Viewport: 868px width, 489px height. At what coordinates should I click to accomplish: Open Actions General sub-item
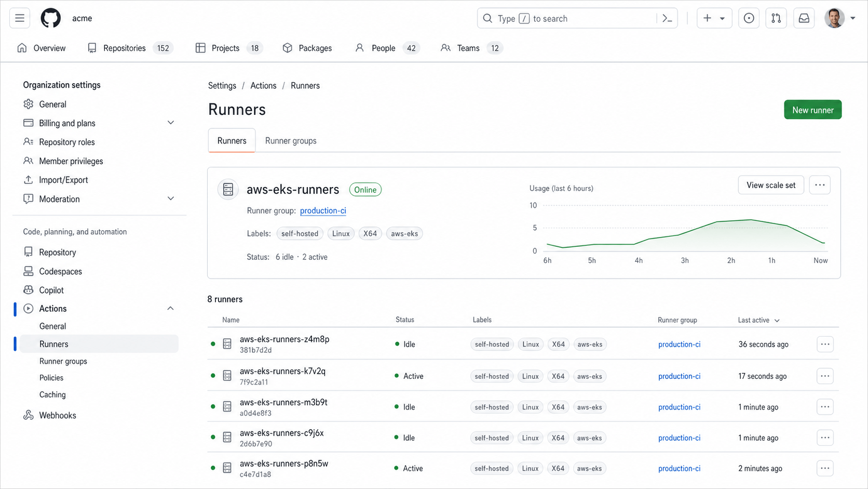coord(52,326)
